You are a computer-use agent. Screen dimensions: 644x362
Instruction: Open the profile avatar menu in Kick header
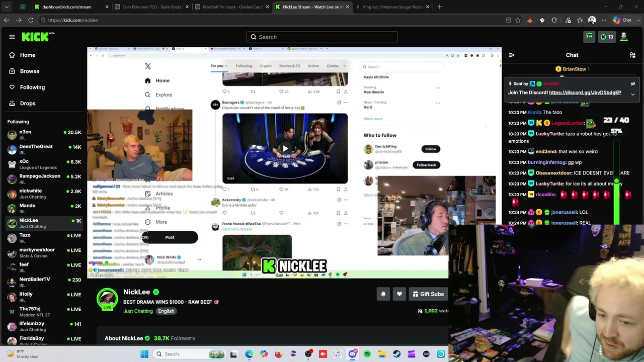[624, 37]
